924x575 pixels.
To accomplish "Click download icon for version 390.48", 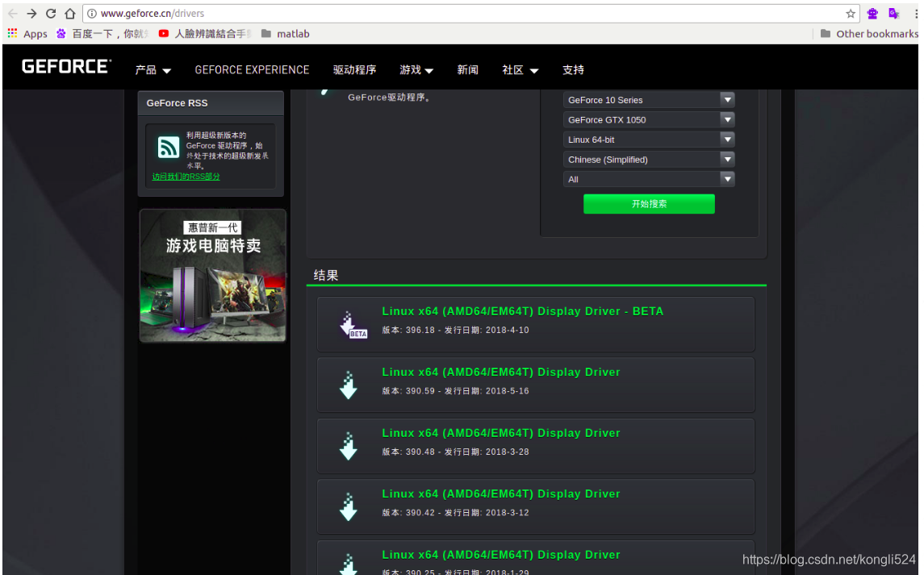I will coord(349,446).
